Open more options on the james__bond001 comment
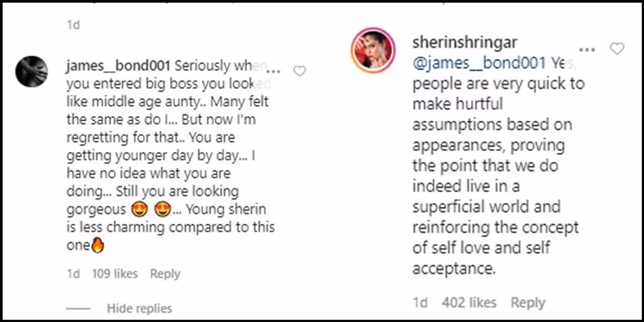The height and width of the screenshot is (322, 644). click(272, 70)
